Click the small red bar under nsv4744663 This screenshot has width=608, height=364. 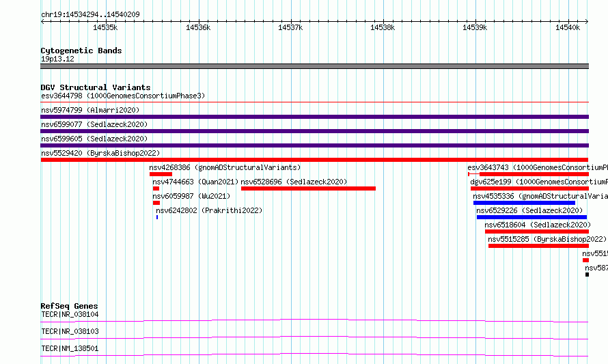click(x=156, y=188)
